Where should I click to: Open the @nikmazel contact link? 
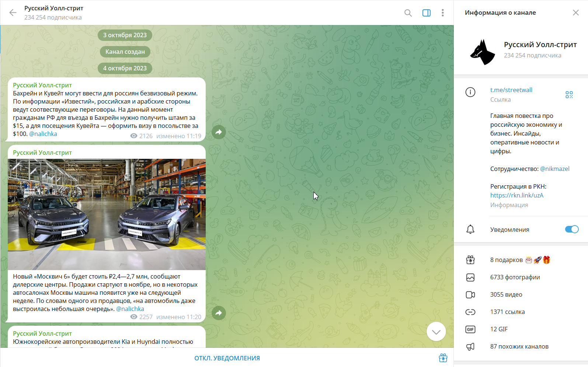coord(554,169)
